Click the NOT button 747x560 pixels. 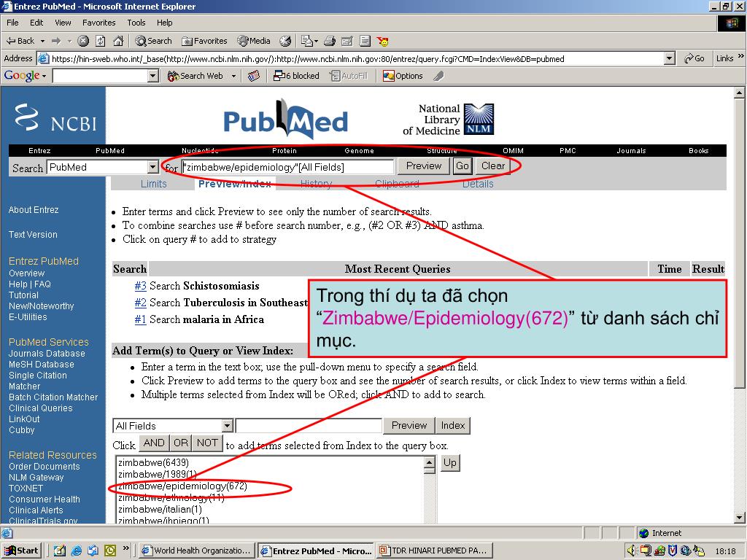pos(207,443)
